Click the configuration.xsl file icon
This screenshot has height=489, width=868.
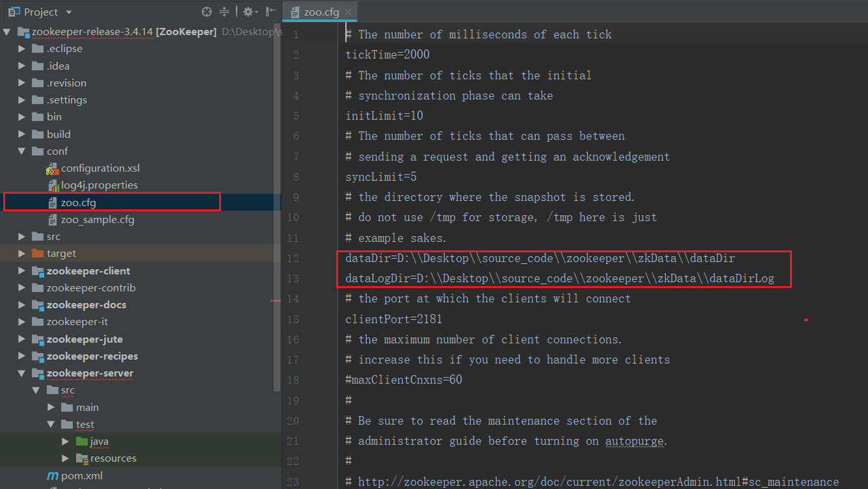click(52, 168)
